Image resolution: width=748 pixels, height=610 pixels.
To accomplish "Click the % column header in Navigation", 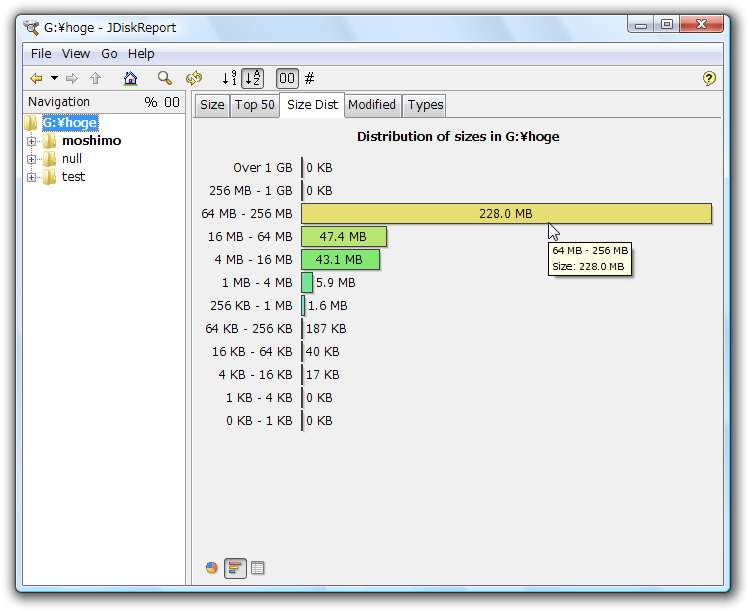I will [x=151, y=102].
